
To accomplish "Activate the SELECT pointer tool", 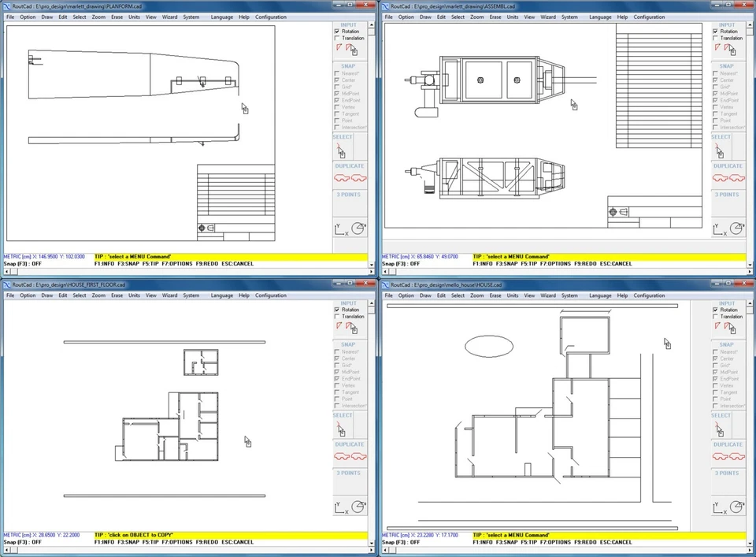I will coord(341,150).
